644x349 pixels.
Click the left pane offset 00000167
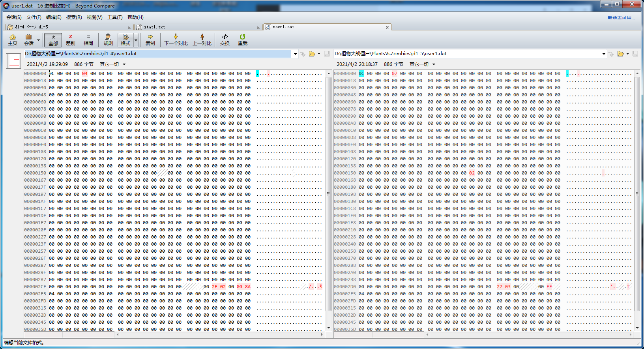click(35, 180)
